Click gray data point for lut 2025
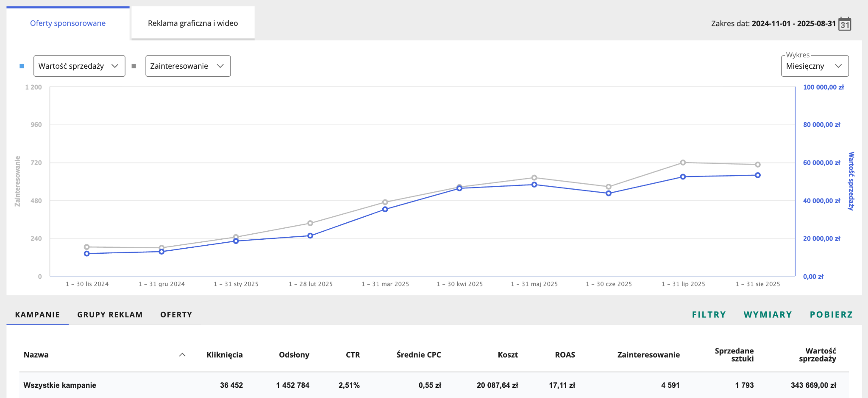868x398 pixels. pyautogui.click(x=310, y=223)
